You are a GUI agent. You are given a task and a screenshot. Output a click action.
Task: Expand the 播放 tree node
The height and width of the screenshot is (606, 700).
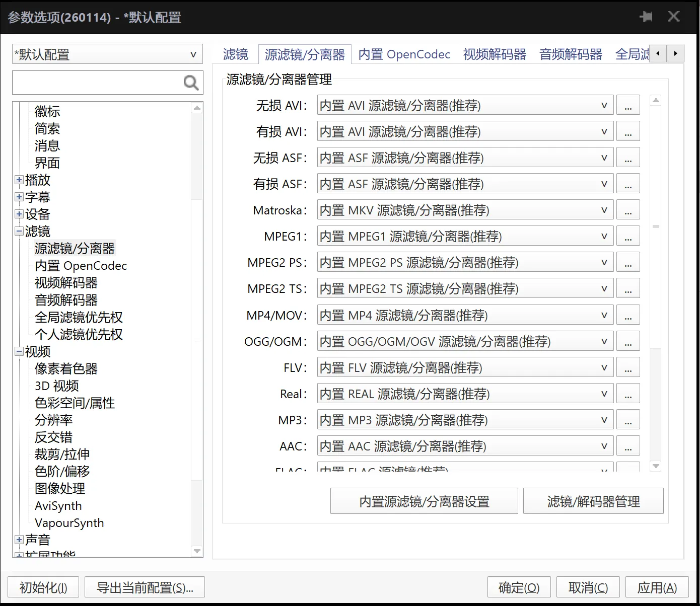tap(19, 180)
